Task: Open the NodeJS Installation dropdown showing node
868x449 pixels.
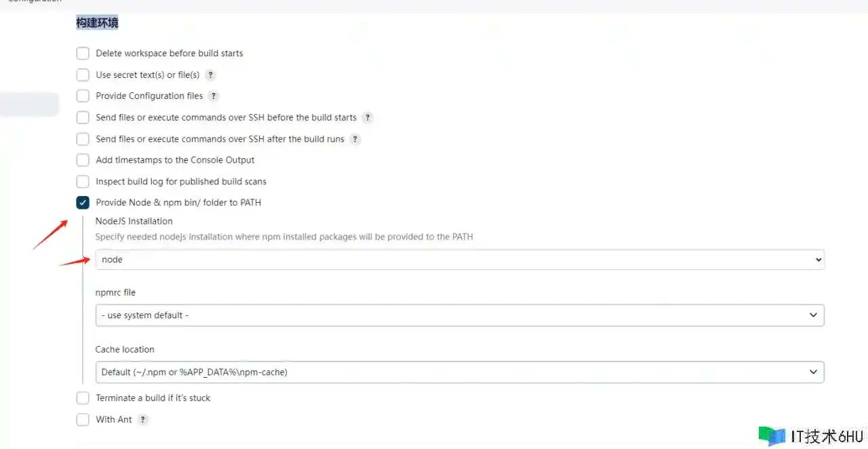Action: (x=460, y=260)
